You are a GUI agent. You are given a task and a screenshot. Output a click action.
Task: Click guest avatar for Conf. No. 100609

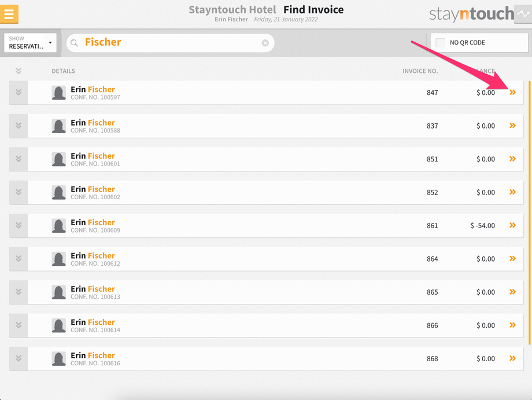pos(59,226)
